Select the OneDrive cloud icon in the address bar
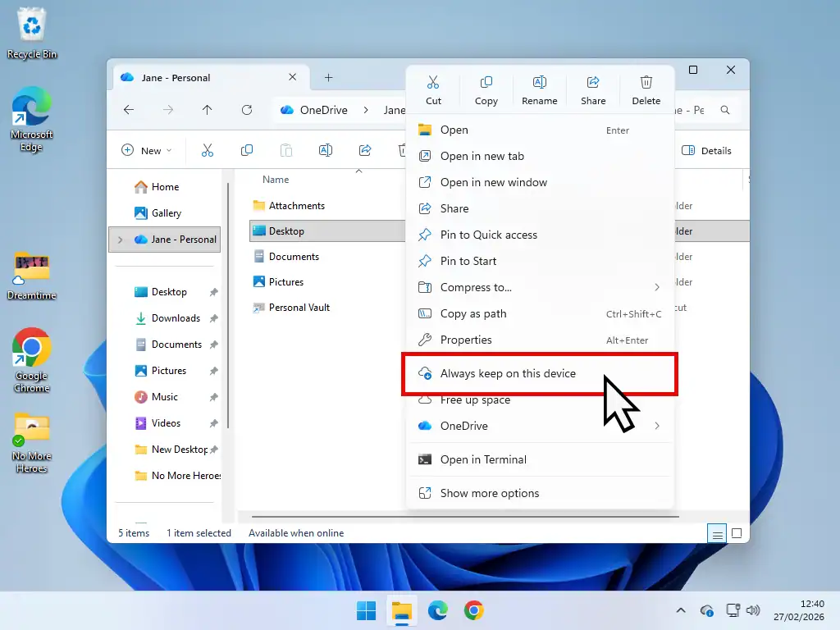This screenshot has width=840, height=630. [287, 109]
